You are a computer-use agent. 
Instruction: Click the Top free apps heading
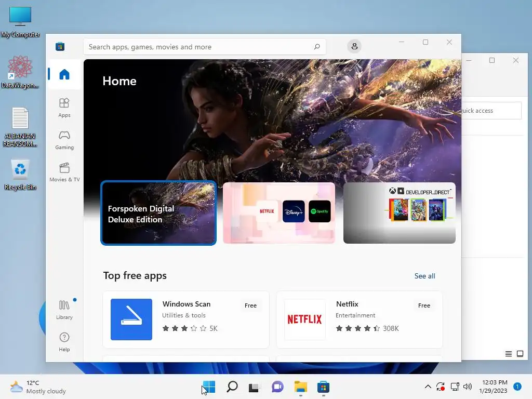(135, 275)
